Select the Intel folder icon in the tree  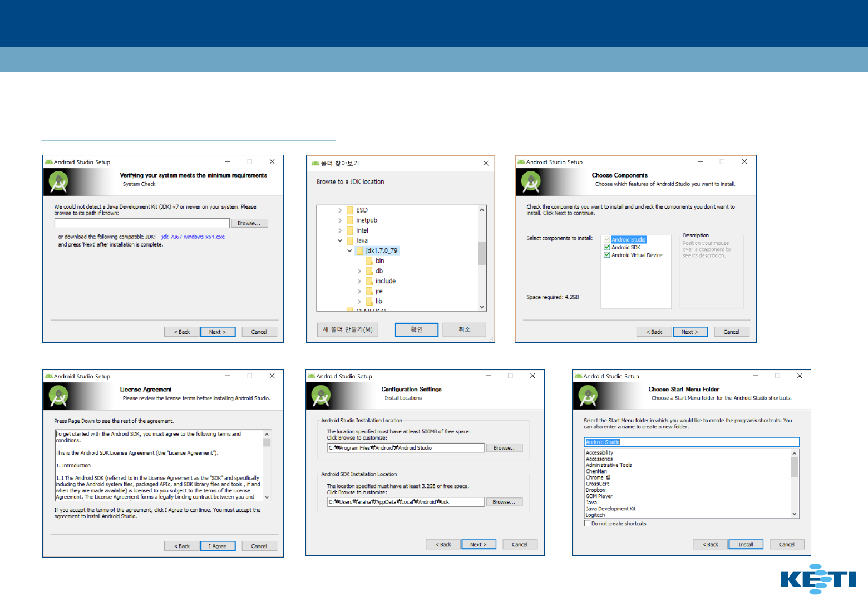[x=350, y=230]
